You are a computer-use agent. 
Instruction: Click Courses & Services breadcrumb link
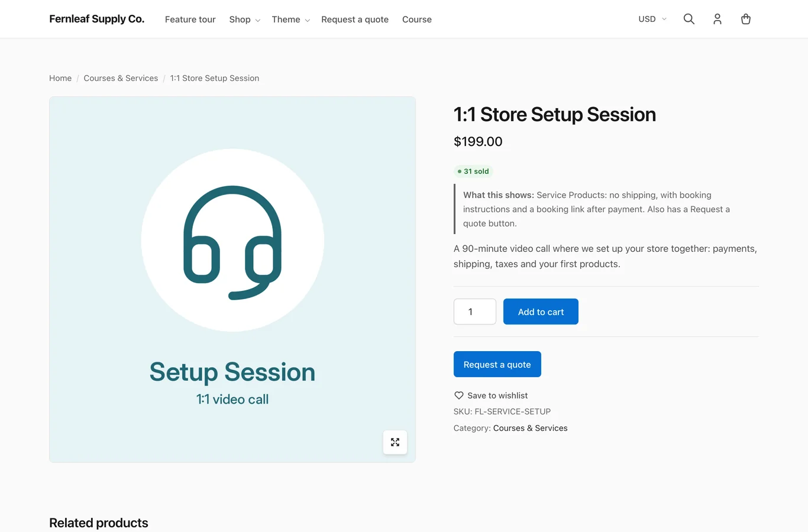(121, 78)
